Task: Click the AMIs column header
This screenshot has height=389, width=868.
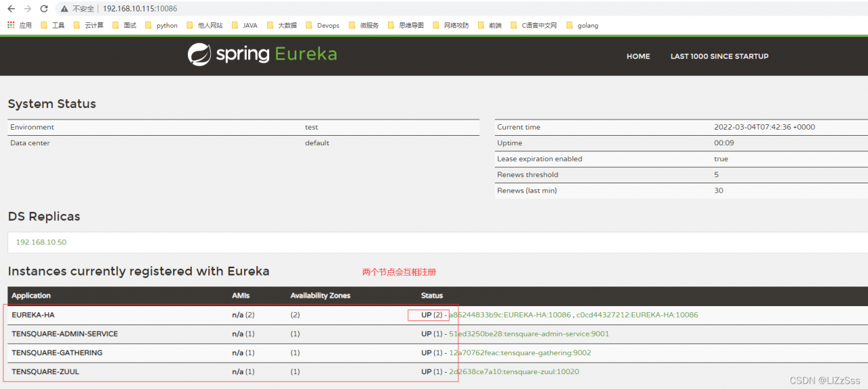Action: click(x=241, y=296)
